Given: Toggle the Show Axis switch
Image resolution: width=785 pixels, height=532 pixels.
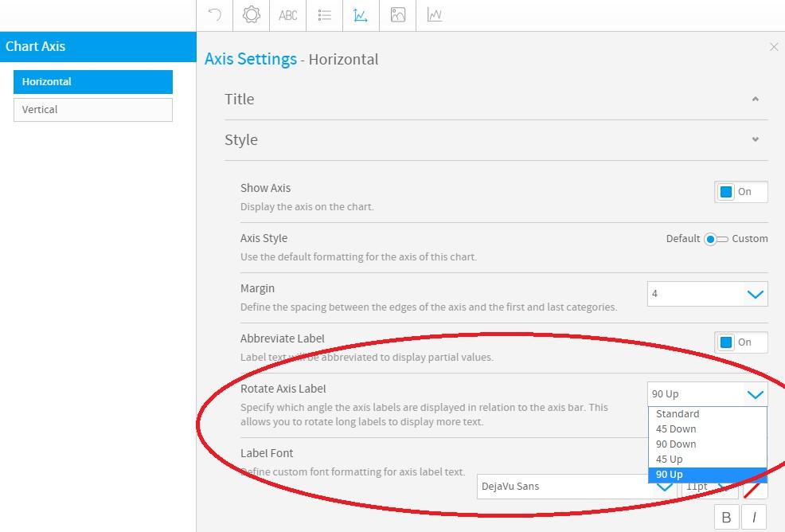Looking at the screenshot, I should pyautogui.click(x=741, y=192).
